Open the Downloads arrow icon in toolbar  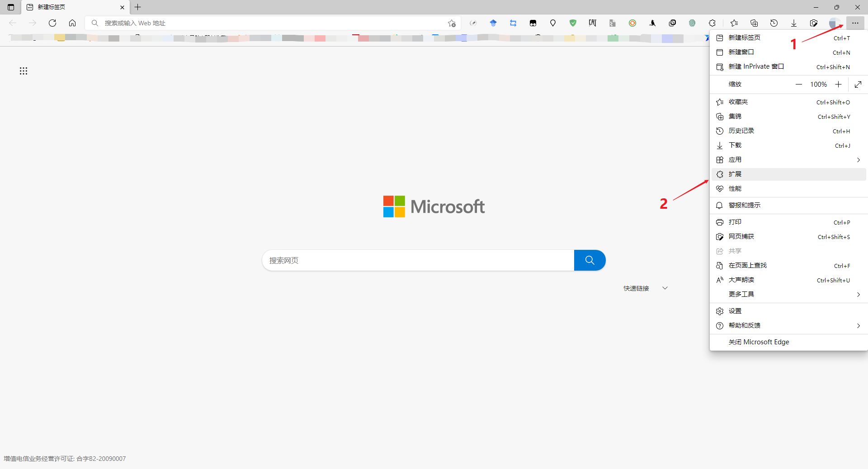coord(794,23)
